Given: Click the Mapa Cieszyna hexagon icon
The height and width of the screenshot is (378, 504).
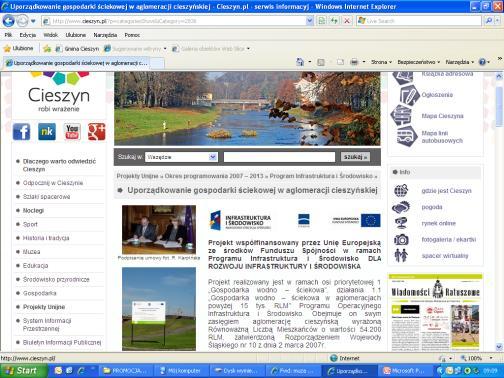Looking at the screenshot, I should 401,115.
